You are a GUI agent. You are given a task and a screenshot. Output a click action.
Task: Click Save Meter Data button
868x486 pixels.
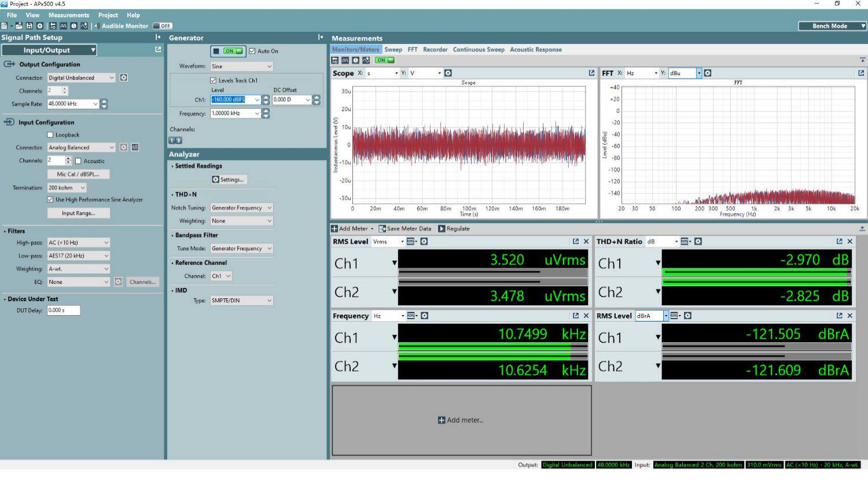(405, 229)
